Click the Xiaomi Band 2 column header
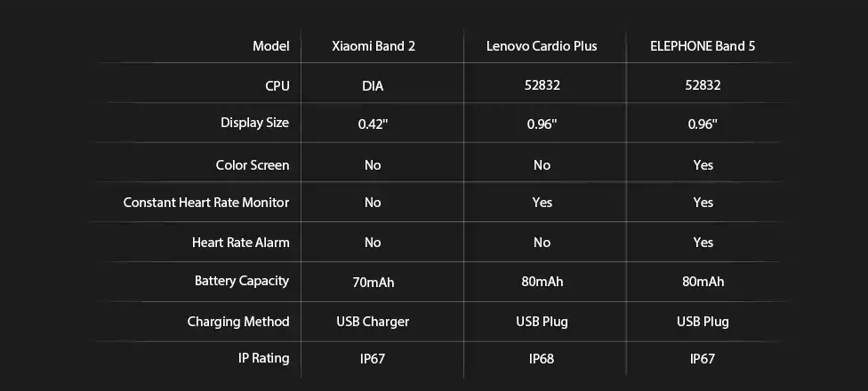The width and height of the screenshot is (868, 391). 374,46
